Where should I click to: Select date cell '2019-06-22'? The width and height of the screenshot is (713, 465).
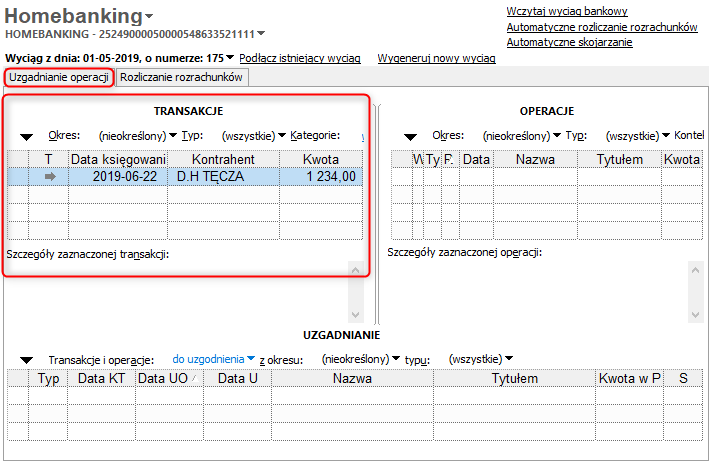pos(118,176)
